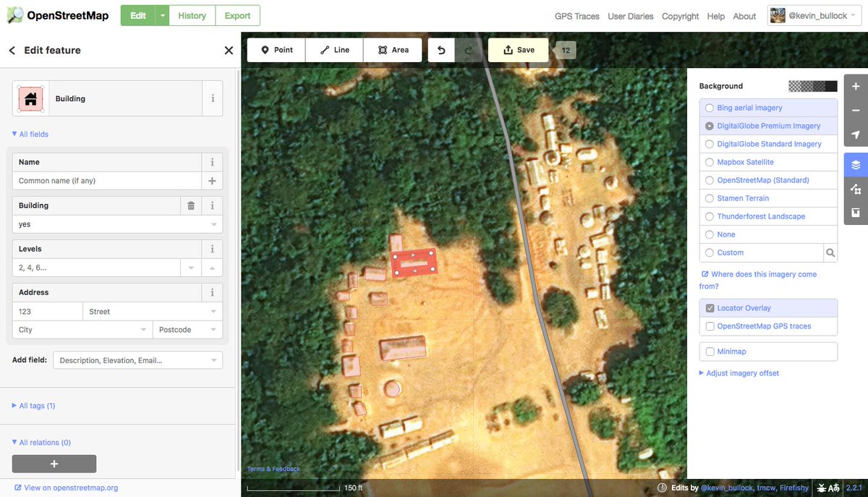Search custom background with the magnifier icon
Viewport: 868px width, 497px height.
click(x=830, y=252)
